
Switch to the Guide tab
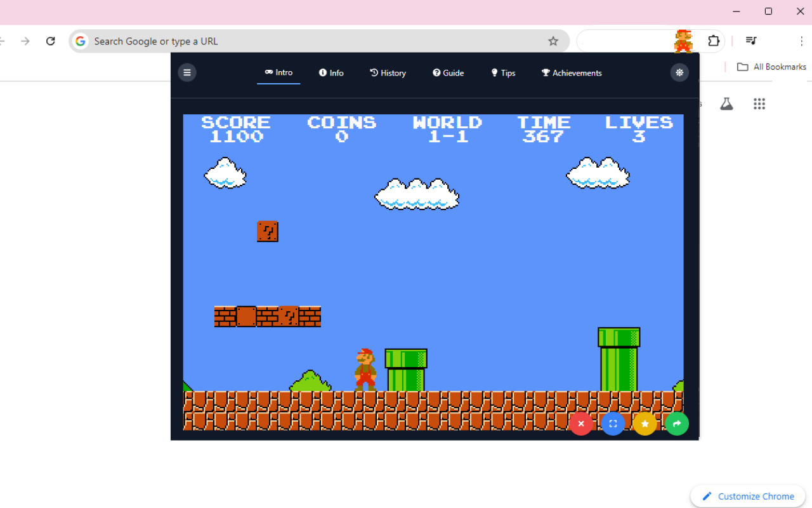[x=448, y=73]
